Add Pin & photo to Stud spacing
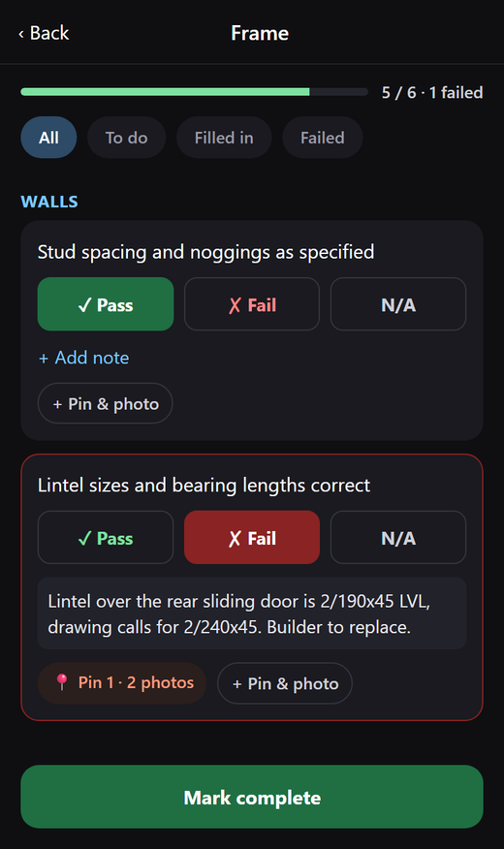Viewport: 504px width, 849px height. 105,403
